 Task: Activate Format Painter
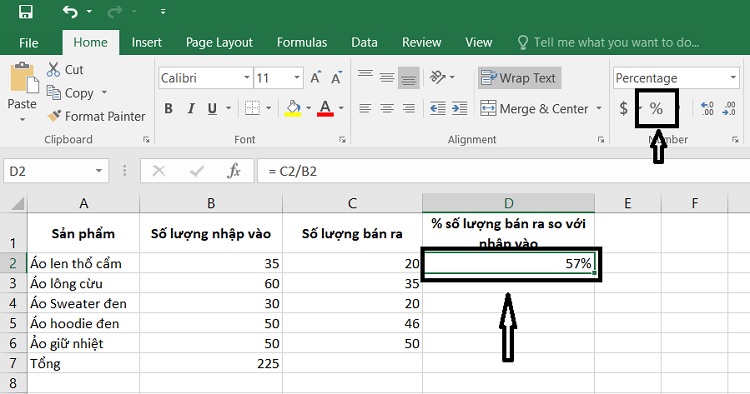tap(96, 116)
